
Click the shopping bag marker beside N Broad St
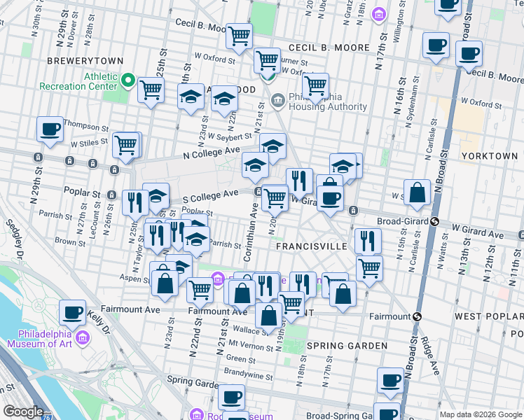(417, 192)
